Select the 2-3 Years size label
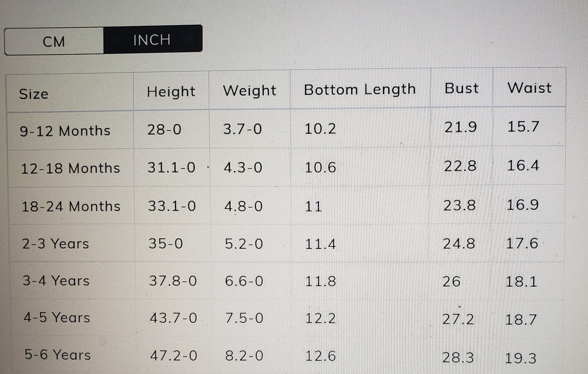This screenshot has width=588, height=374. click(x=55, y=244)
